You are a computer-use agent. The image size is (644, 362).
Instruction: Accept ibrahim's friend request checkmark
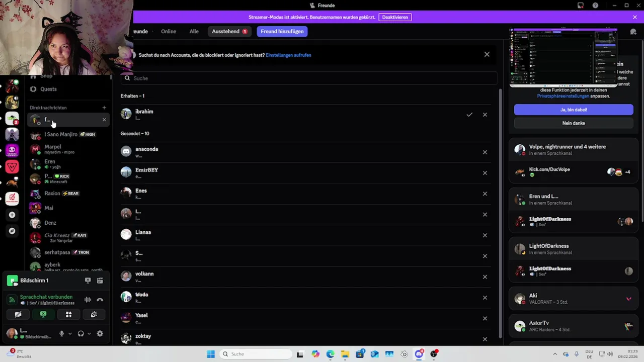pyautogui.click(x=469, y=115)
